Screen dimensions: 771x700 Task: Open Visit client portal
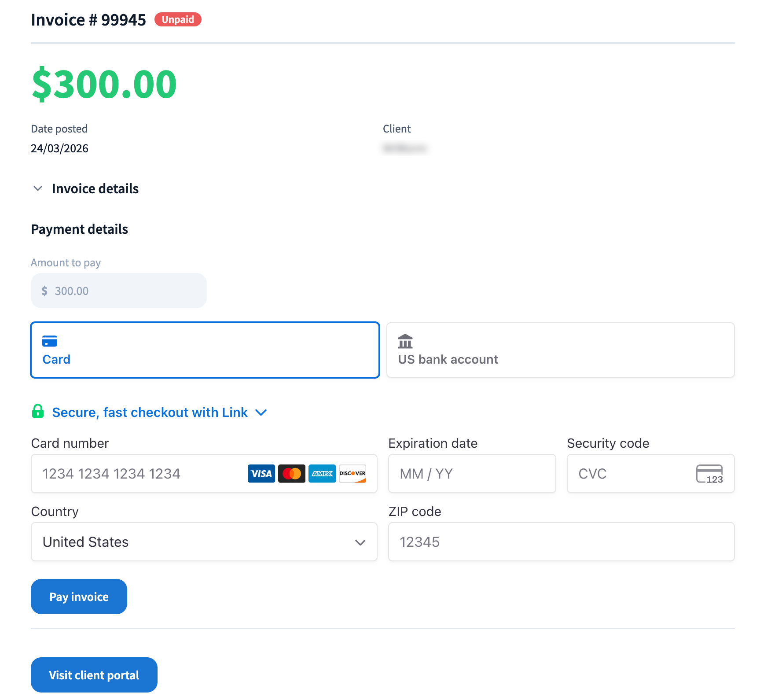coord(94,675)
